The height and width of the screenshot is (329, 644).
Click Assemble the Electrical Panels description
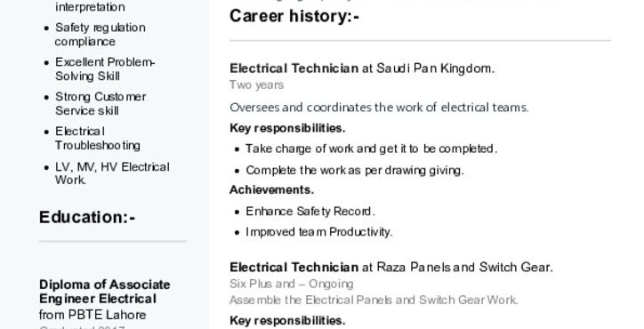click(374, 301)
